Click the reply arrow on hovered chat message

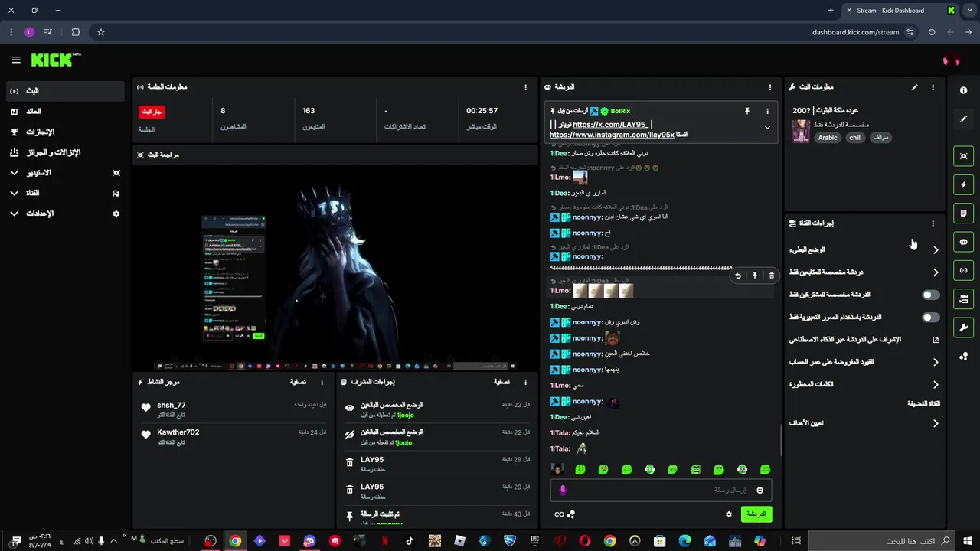[738, 275]
